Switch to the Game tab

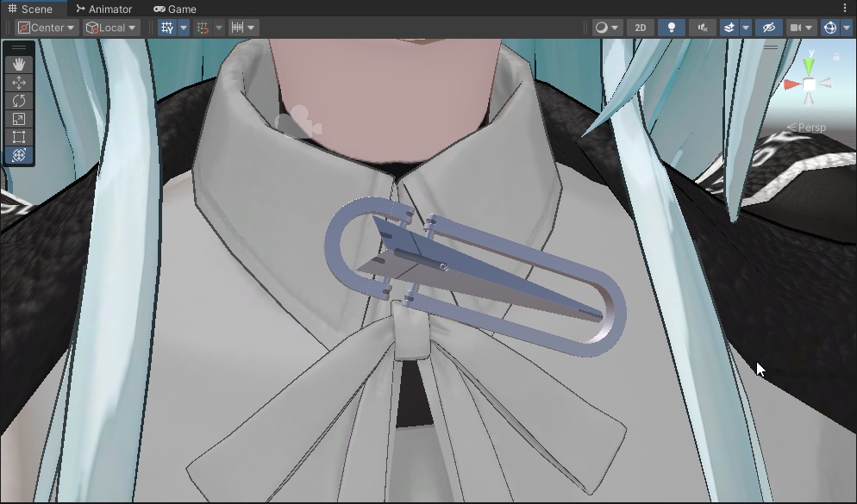click(175, 9)
